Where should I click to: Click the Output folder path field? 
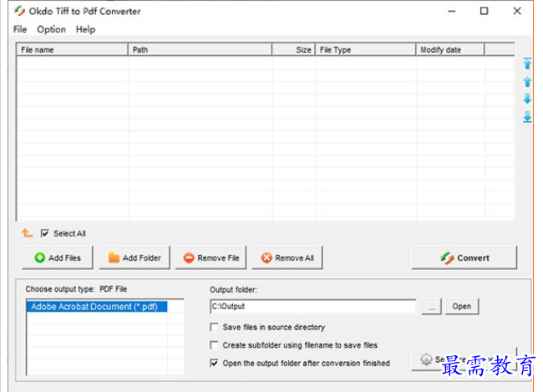(x=313, y=307)
